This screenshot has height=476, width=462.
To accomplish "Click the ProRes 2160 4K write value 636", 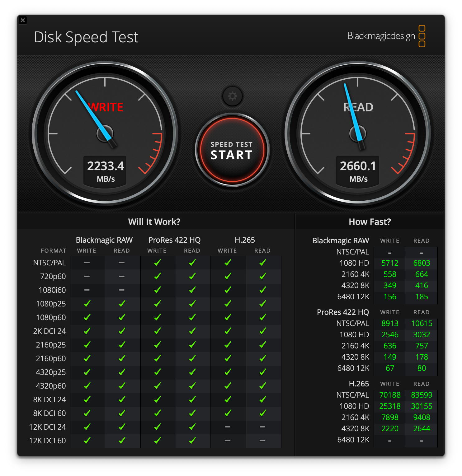I will coord(390,346).
